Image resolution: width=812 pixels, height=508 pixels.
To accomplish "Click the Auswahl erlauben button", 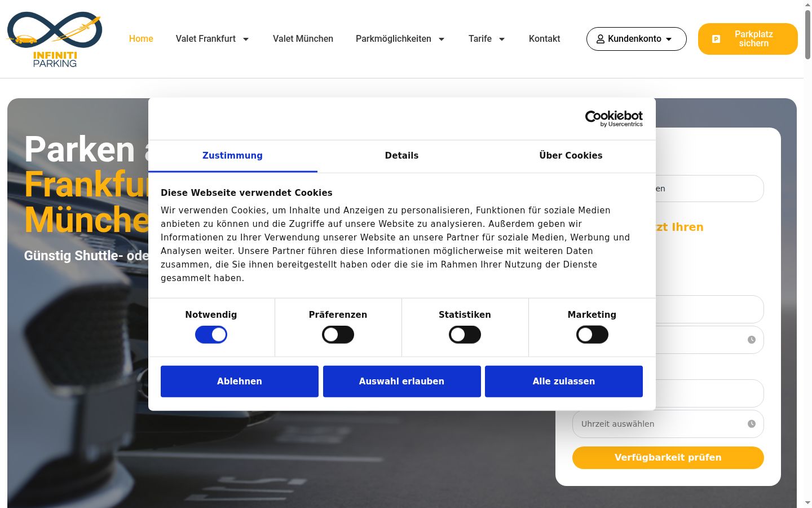I will tap(401, 382).
